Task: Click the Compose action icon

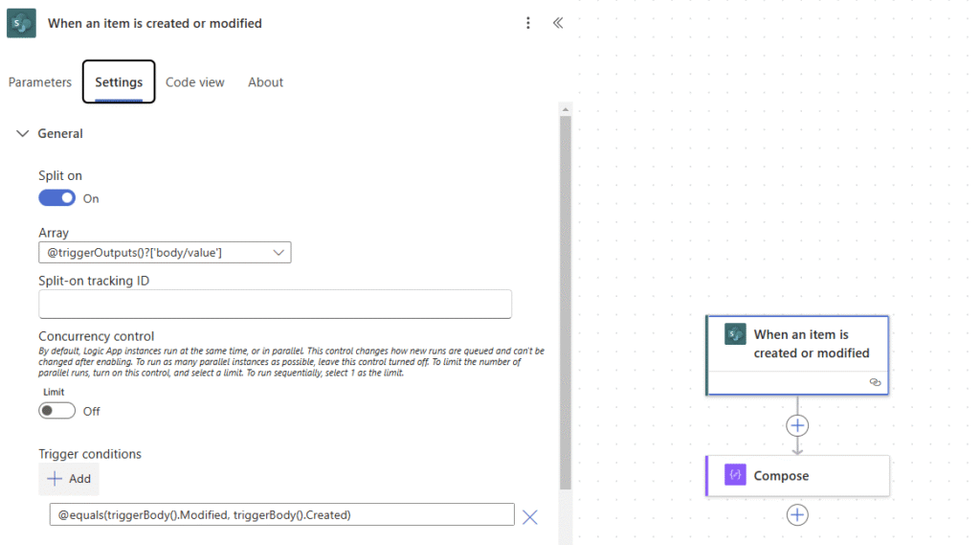Action: pyautogui.click(x=735, y=475)
